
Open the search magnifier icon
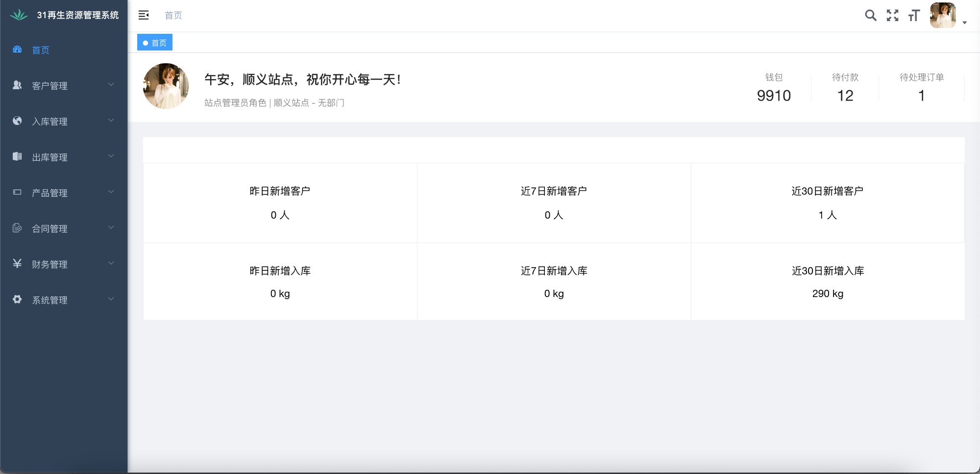point(871,15)
